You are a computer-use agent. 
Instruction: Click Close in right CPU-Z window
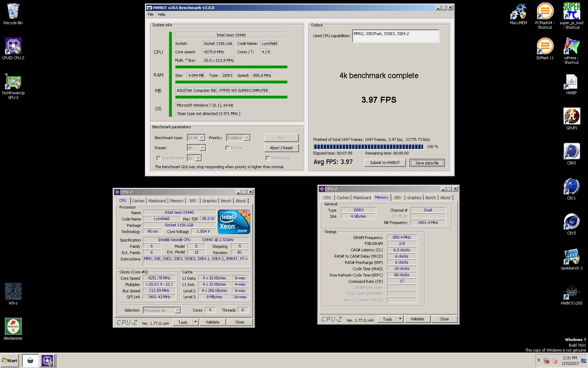coord(444,319)
